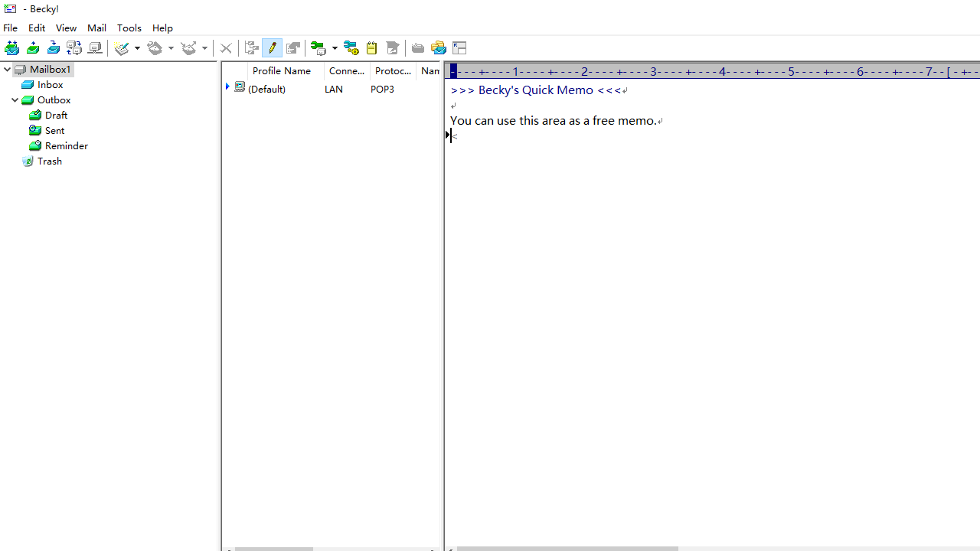Click the grayed forward toolbar icon
This screenshot has width=980, height=551.
(189, 48)
